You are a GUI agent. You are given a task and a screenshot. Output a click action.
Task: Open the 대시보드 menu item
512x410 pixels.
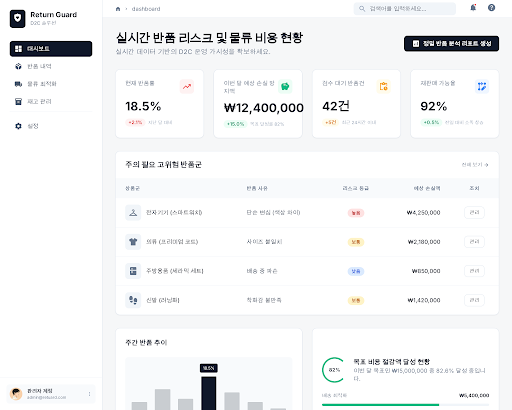tap(51, 49)
